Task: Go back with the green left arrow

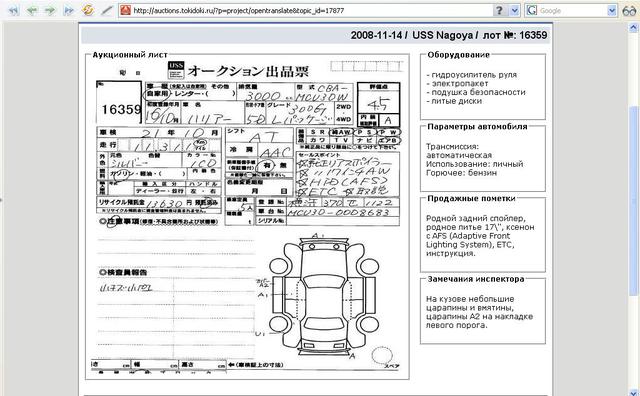Action: (x=31, y=10)
